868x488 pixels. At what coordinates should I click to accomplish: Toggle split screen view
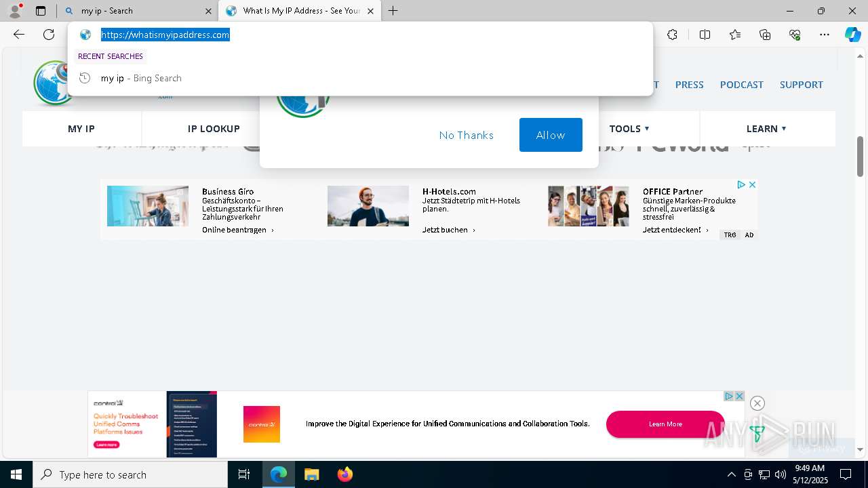[x=705, y=35]
